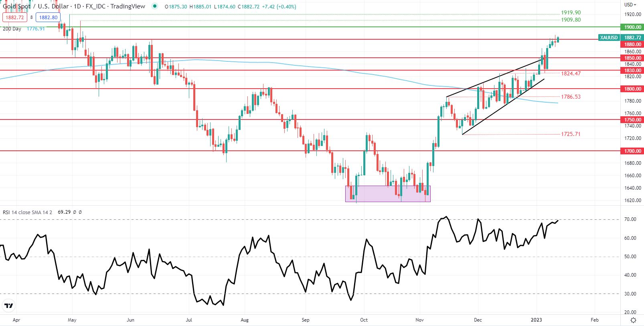Click the RSI 30.00 level label
The image size is (644, 326).
click(x=630, y=294)
